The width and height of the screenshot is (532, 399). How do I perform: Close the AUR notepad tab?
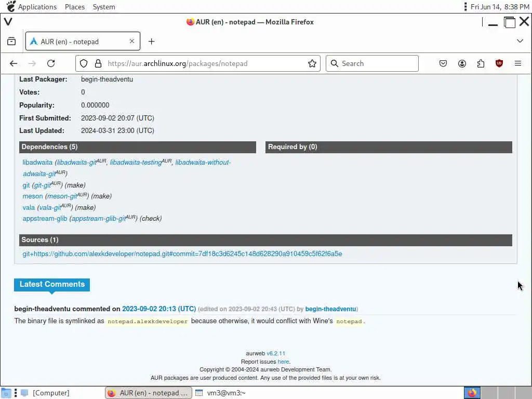132,41
